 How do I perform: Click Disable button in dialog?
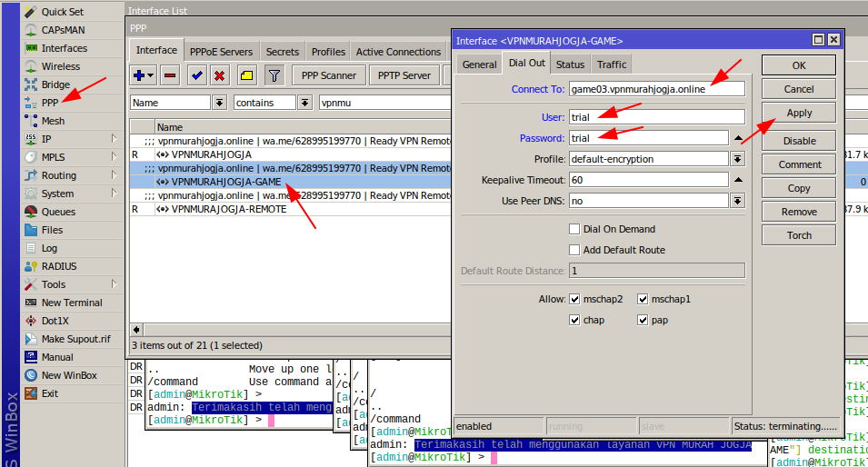tap(799, 141)
